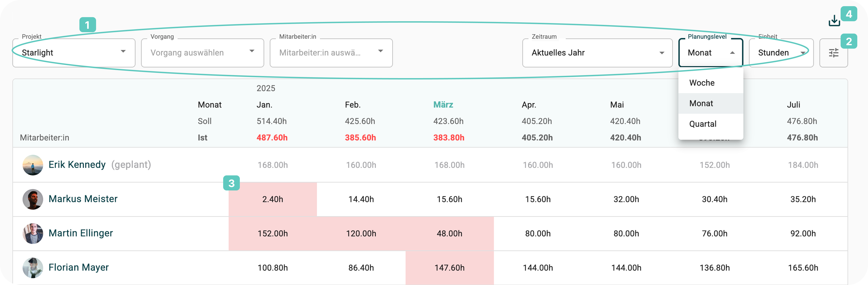Viewport: 868px width, 285px height.
Task: Open the filter settings sliders icon
Action: point(833,53)
